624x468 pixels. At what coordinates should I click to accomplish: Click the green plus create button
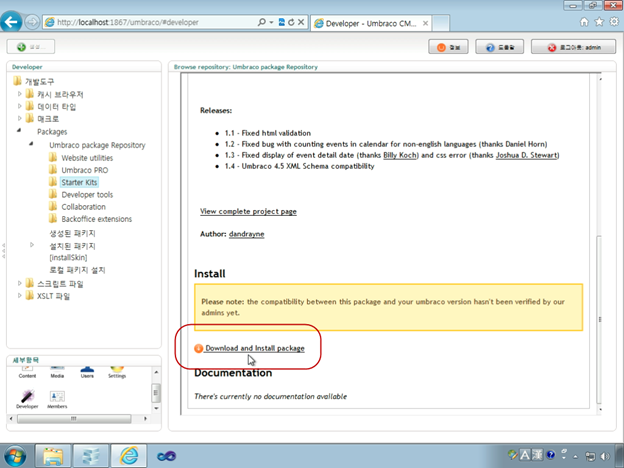pos(31,47)
